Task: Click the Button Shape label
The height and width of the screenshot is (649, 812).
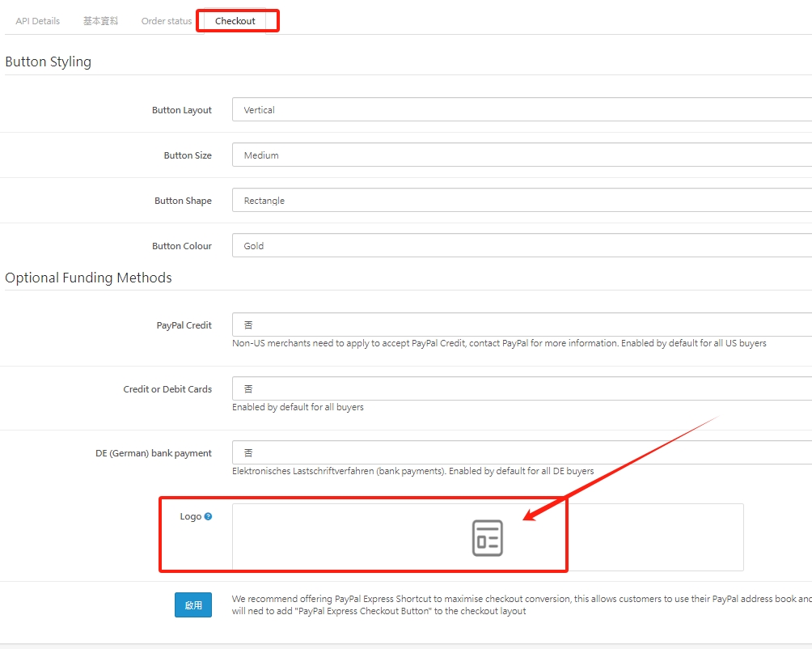Action: [x=183, y=201]
